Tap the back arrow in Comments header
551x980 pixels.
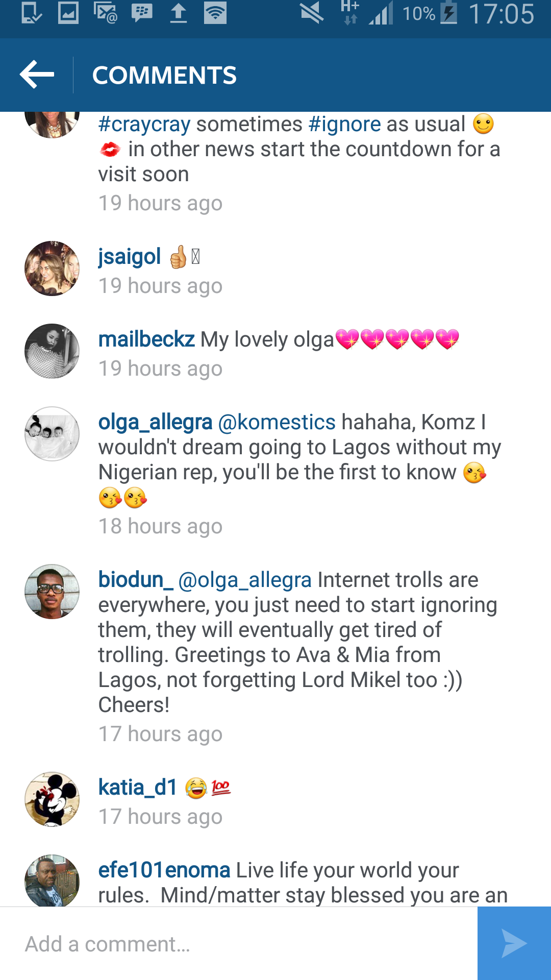click(37, 75)
